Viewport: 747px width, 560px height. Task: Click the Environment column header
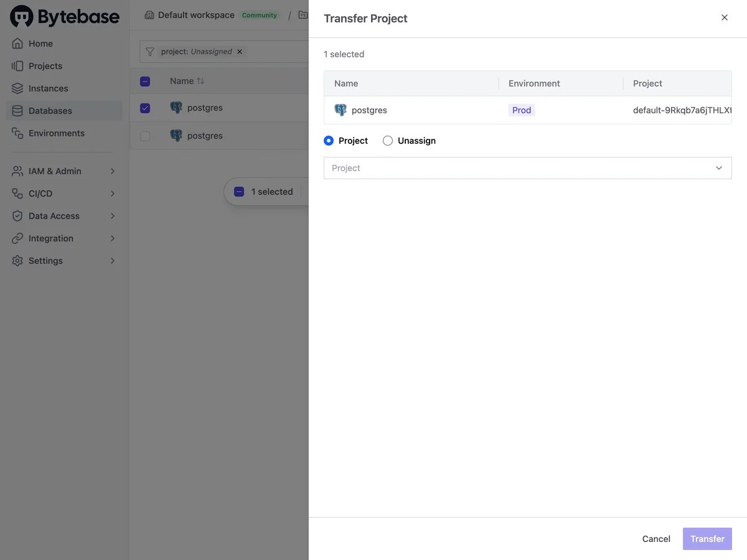pos(534,83)
